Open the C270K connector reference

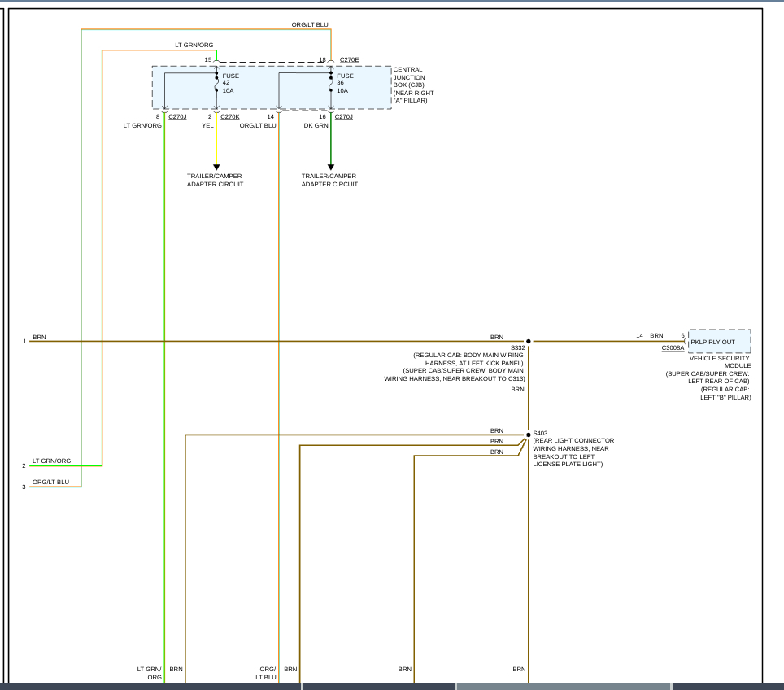click(x=229, y=116)
